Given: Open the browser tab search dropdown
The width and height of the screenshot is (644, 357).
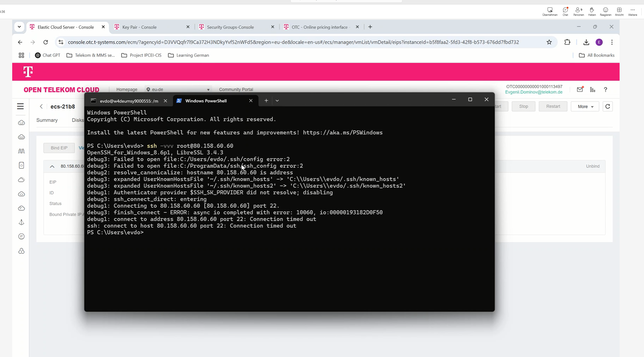Looking at the screenshot, I should (x=19, y=27).
